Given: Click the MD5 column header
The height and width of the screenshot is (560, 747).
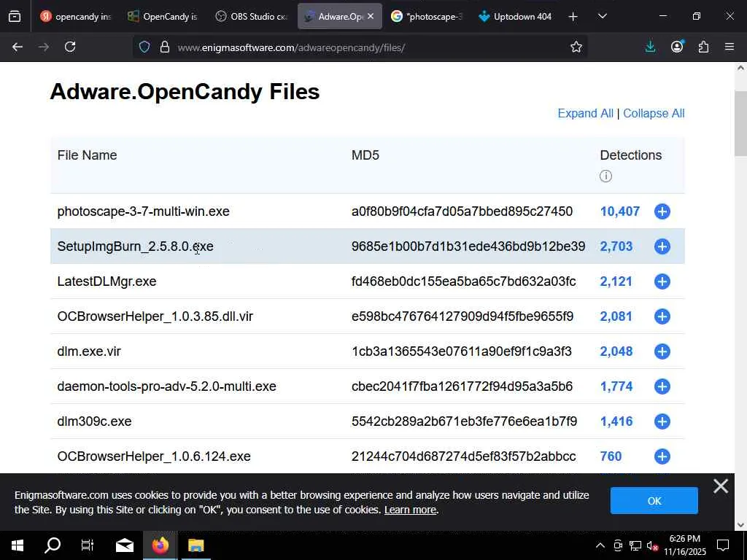Looking at the screenshot, I should (365, 155).
